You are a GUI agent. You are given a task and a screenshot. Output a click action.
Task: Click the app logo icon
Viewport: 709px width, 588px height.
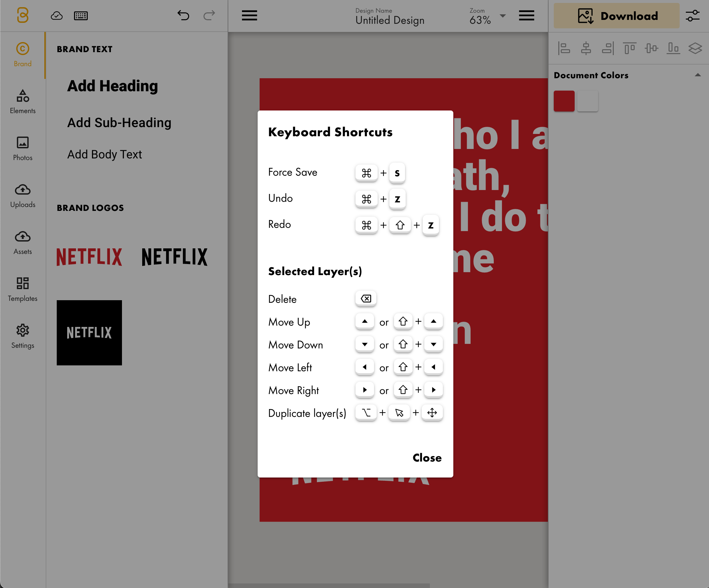click(x=23, y=15)
